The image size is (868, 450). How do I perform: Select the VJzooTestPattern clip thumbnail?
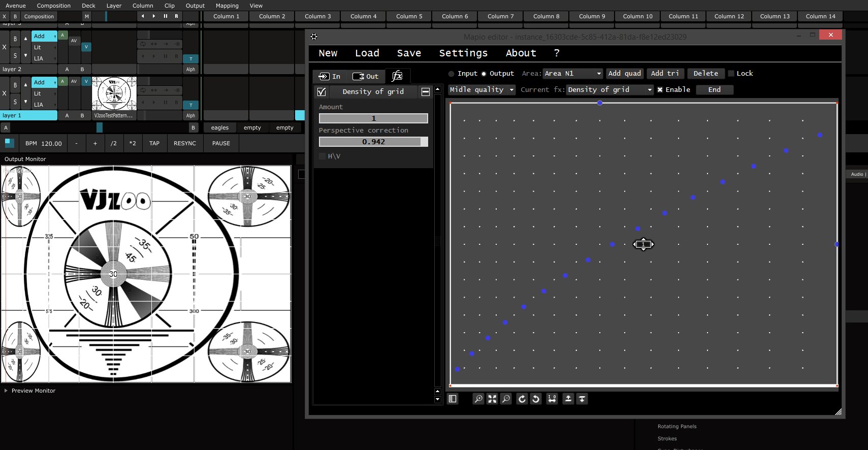click(x=114, y=93)
